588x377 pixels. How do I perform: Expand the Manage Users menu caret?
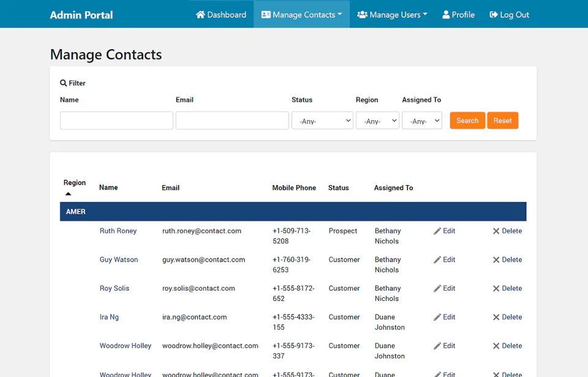(425, 14)
